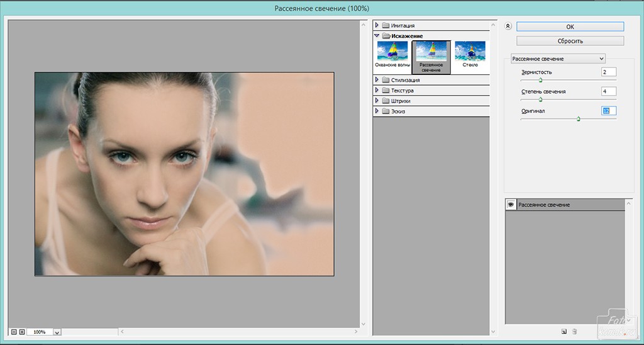
Task: Click the Искажение open folder icon
Action: pyautogui.click(x=386, y=36)
